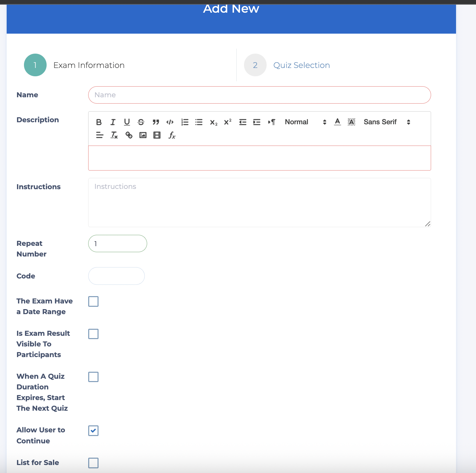476x473 pixels.
Task: Click the strikethrough formatting icon
Action: (141, 122)
